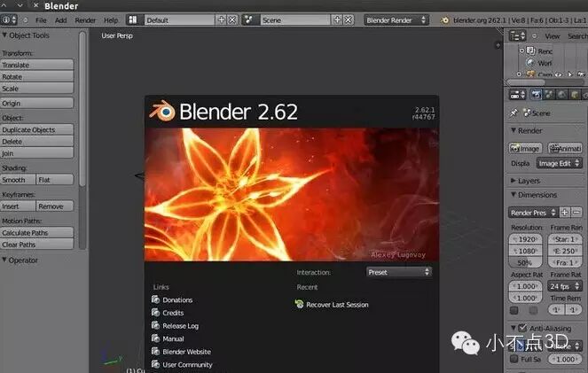Viewport: 588px width, 373px height.
Task: Open the Properties editor type selector
Action: point(518,95)
